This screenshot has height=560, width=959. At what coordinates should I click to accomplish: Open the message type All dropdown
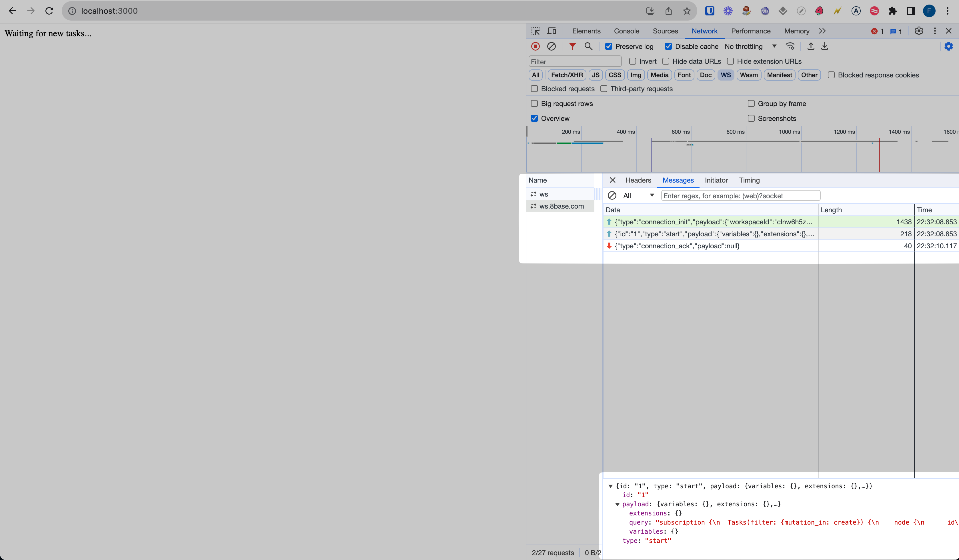point(638,195)
